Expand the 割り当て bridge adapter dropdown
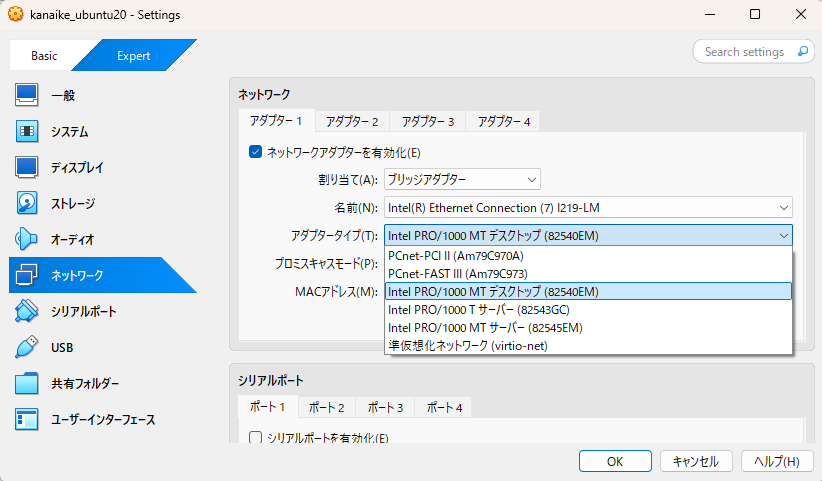This screenshot has width=822, height=481. (x=462, y=179)
